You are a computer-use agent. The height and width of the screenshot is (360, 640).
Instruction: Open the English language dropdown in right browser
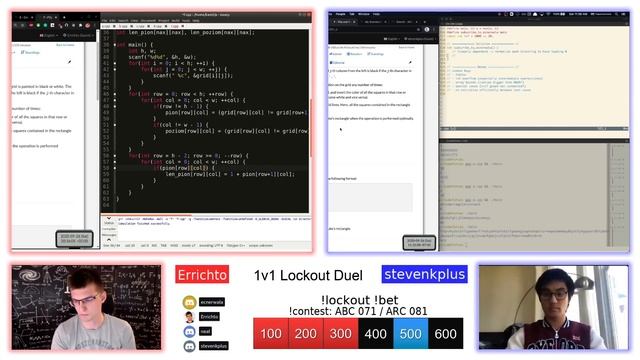pos(391,39)
